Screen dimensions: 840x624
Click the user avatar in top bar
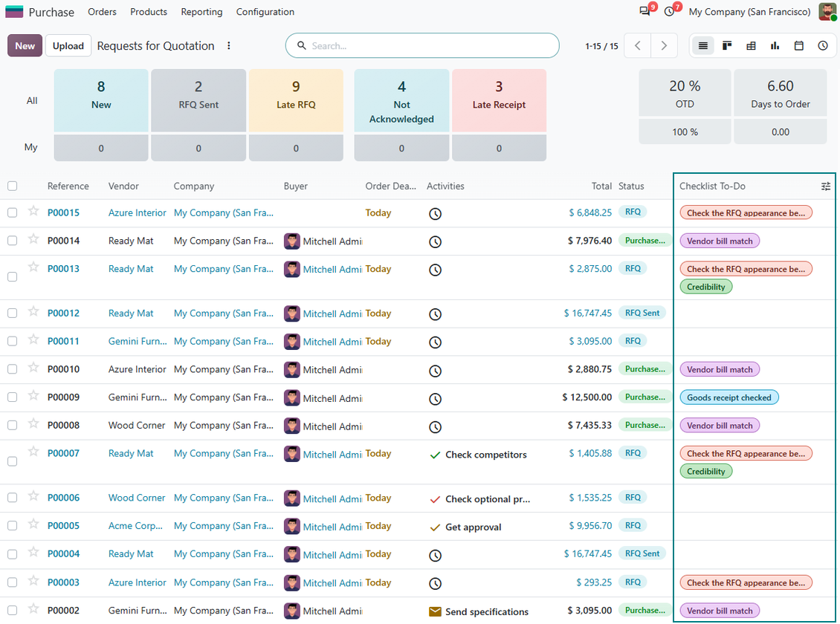pyautogui.click(x=827, y=11)
